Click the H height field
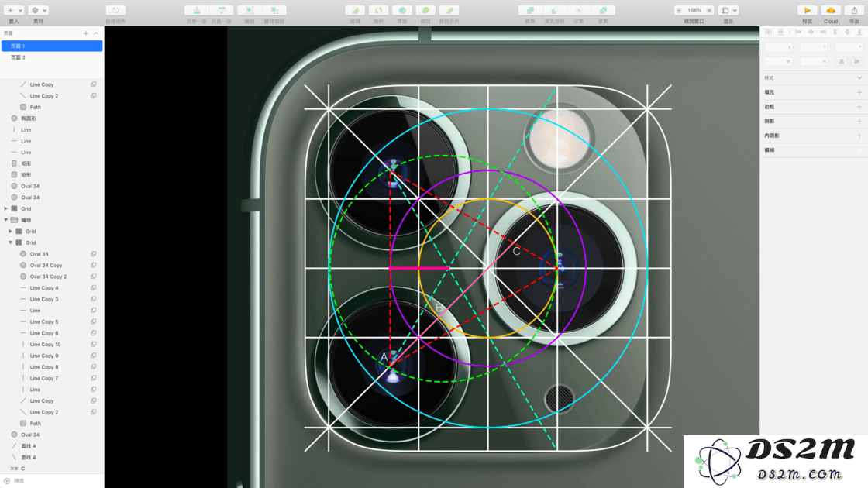The image size is (868, 488). click(814, 61)
